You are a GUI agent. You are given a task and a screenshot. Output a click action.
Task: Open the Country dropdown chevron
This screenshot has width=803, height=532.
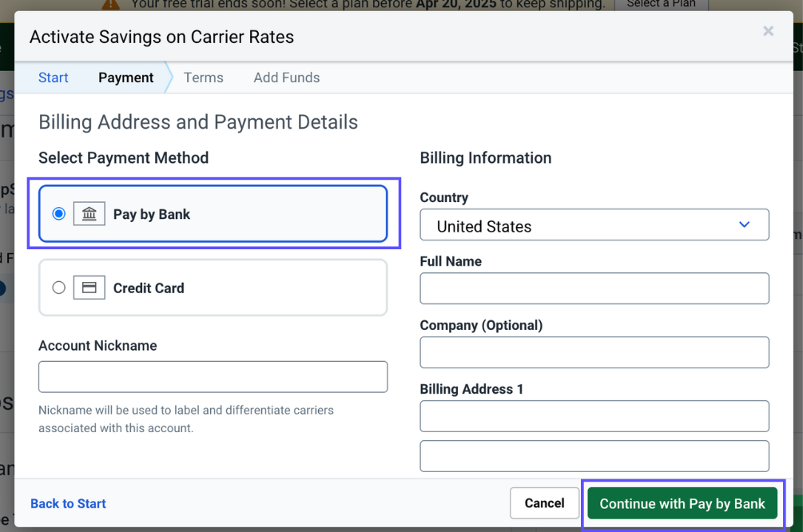tap(745, 224)
